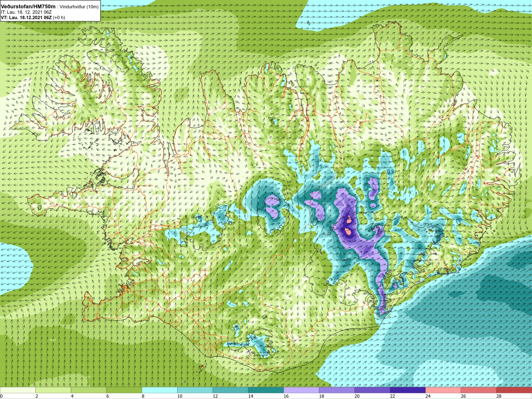The height and width of the screenshot is (399, 532).
Task: Click the 2–4 light green legend swatch
Action: click(x=54, y=390)
